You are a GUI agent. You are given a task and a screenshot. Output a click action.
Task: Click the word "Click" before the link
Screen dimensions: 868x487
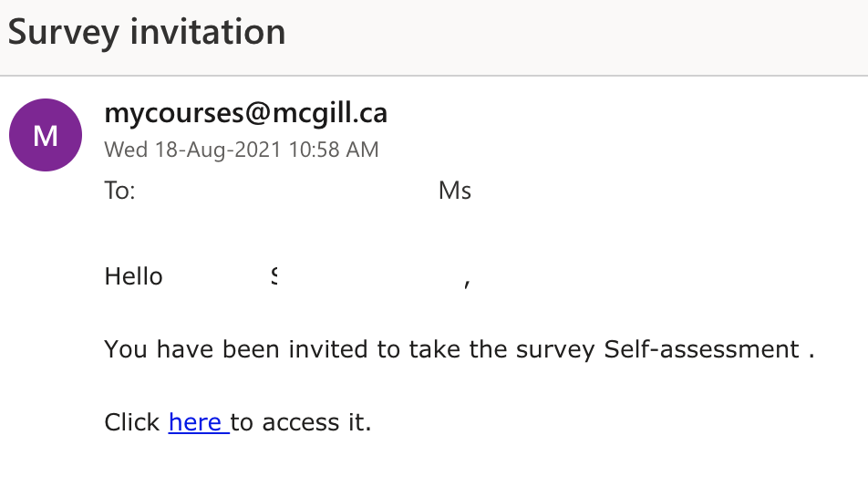pos(133,423)
